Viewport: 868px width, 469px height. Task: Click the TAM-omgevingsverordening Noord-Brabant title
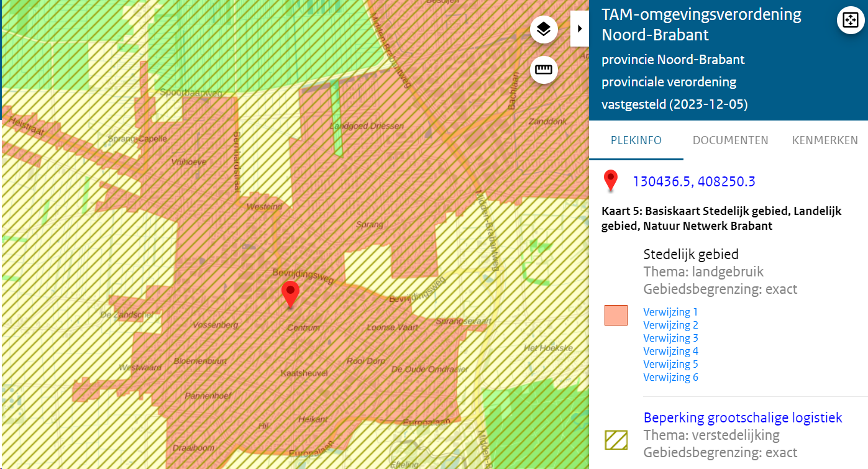click(x=701, y=24)
